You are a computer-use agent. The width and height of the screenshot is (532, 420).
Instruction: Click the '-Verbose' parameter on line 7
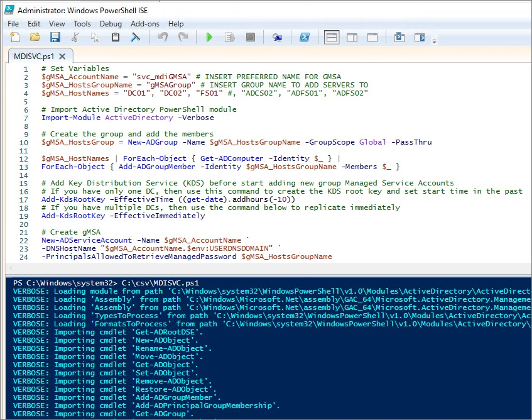(196, 118)
